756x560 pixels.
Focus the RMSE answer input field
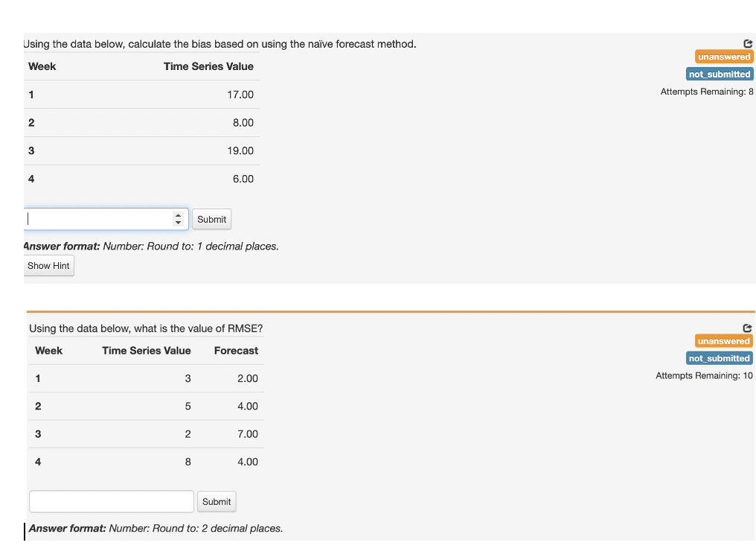(110, 501)
